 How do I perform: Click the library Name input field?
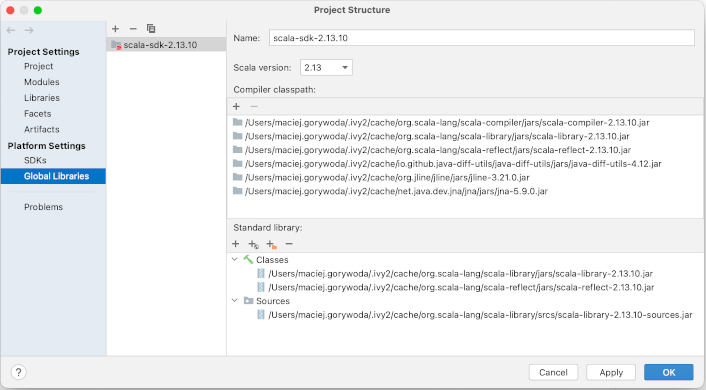(x=482, y=38)
